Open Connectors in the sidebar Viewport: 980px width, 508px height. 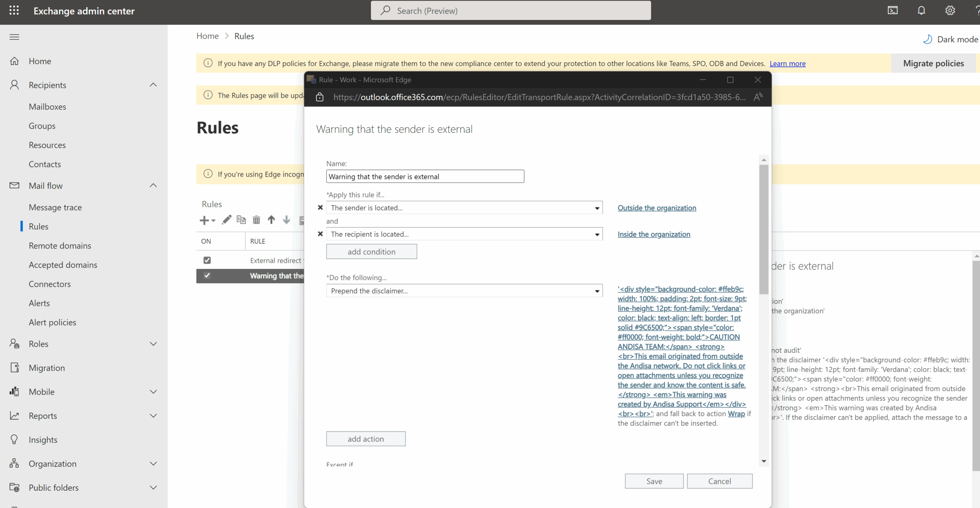click(x=50, y=284)
